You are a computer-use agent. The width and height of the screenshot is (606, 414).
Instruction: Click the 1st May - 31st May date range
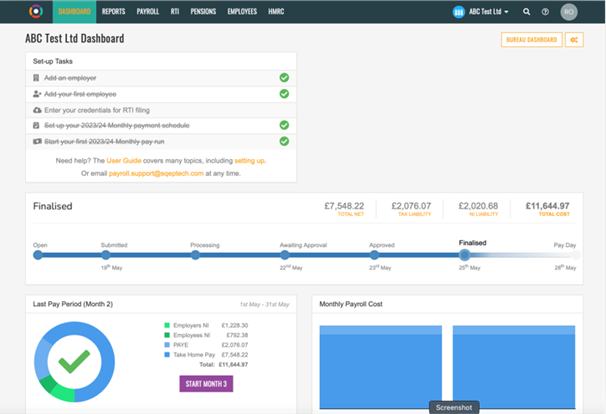pyautogui.click(x=264, y=305)
